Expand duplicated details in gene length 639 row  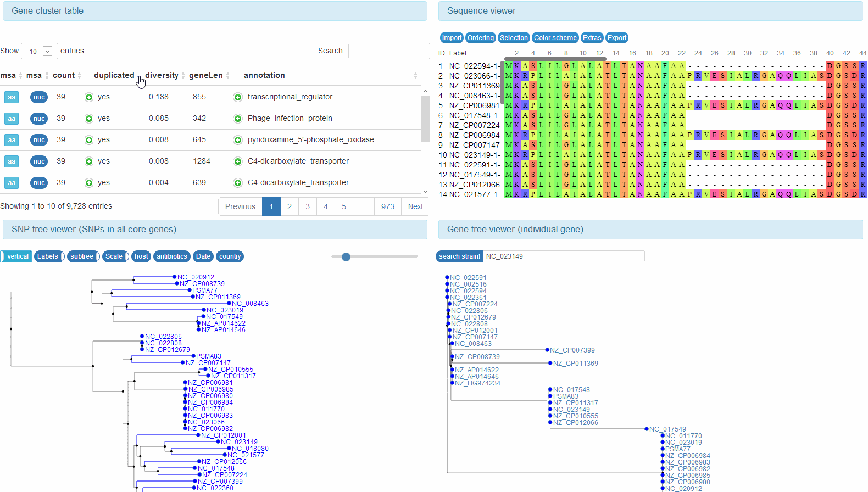[x=89, y=183]
